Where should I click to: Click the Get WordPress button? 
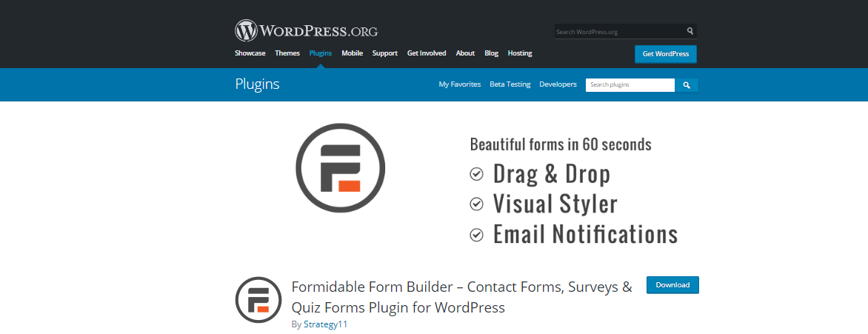(x=665, y=54)
